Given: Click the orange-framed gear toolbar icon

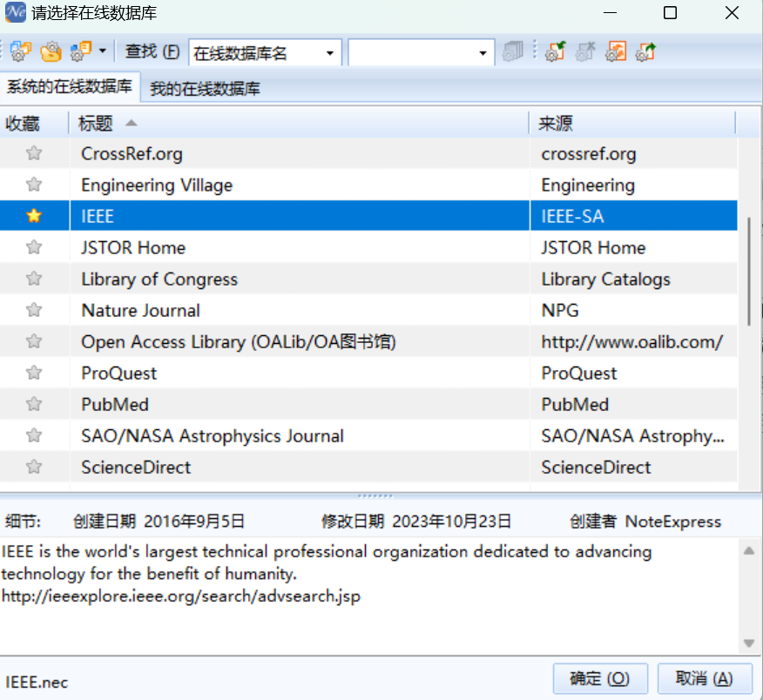Looking at the screenshot, I should pos(616,51).
